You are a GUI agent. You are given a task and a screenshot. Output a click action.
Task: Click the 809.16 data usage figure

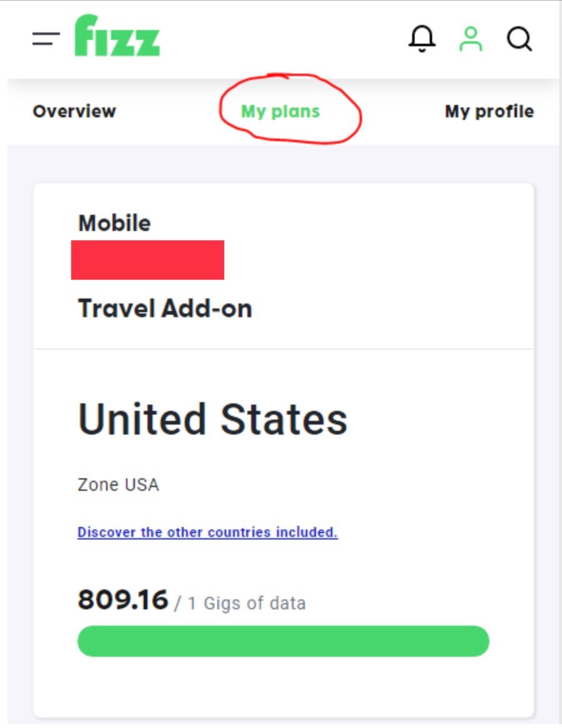[x=123, y=600]
